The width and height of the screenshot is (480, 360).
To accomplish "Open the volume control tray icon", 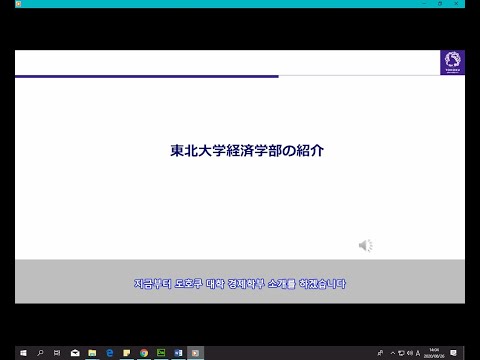I will click(410, 353).
